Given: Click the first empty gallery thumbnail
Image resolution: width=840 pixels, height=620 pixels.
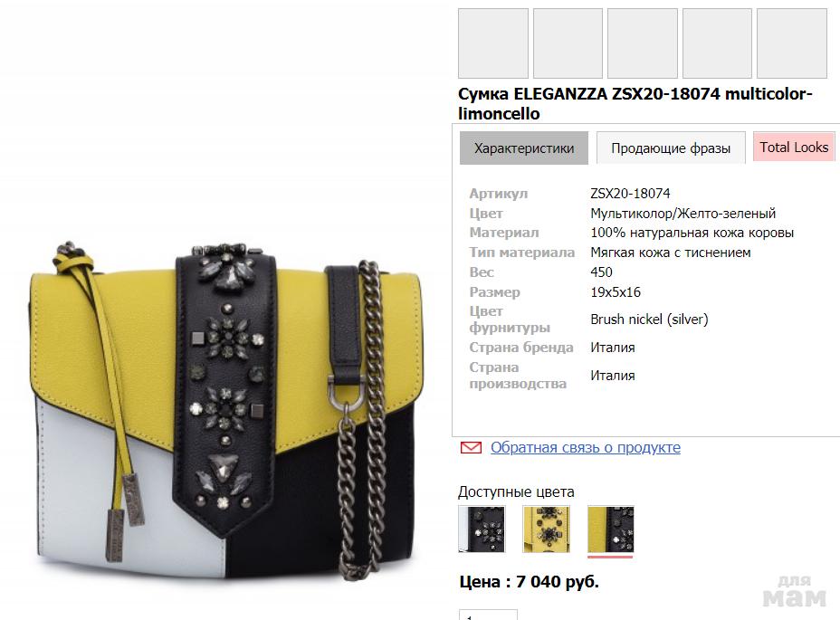Looking at the screenshot, I should [x=492, y=43].
